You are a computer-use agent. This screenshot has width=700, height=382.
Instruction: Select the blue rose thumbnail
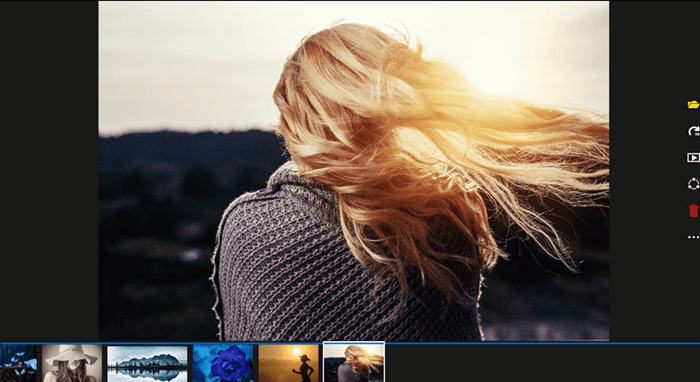click(x=223, y=363)
